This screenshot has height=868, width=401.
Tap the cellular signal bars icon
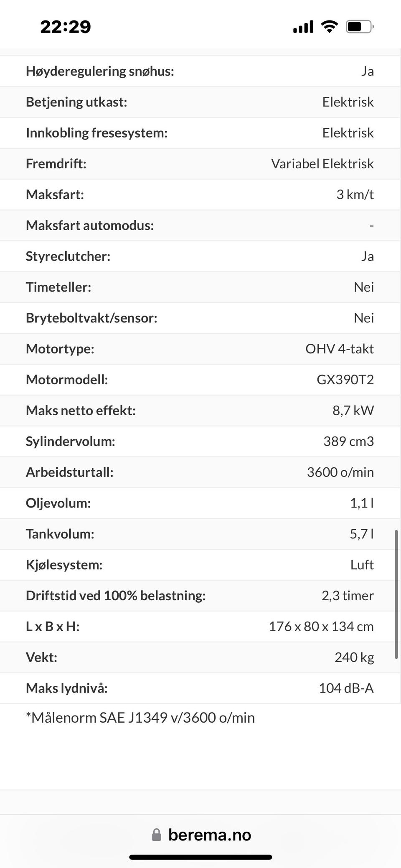click(x=303, y=27)
